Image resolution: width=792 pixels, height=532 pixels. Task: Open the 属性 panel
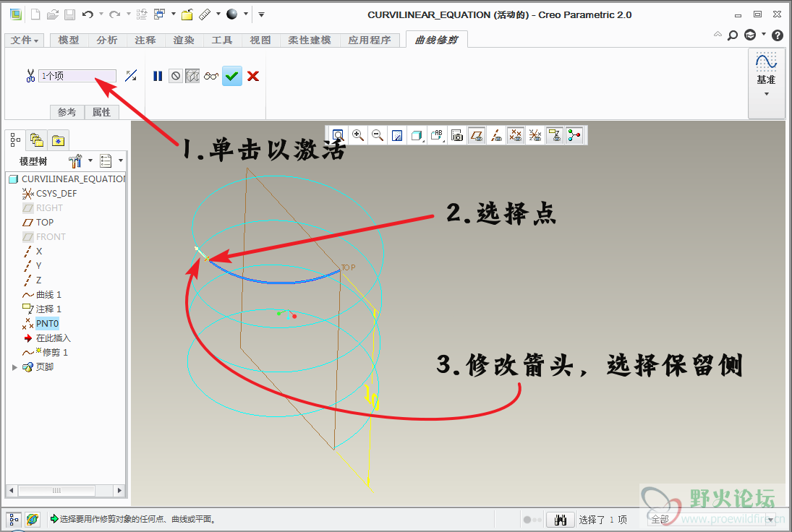click(x=101, y=112)
